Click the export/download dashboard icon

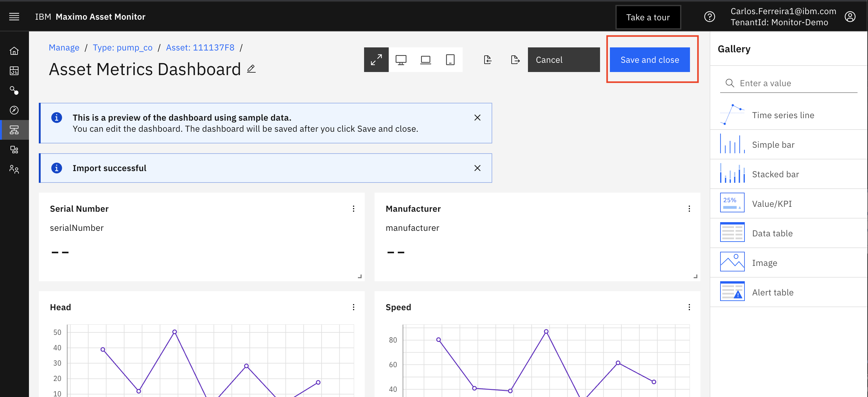[x=514, y=59]
